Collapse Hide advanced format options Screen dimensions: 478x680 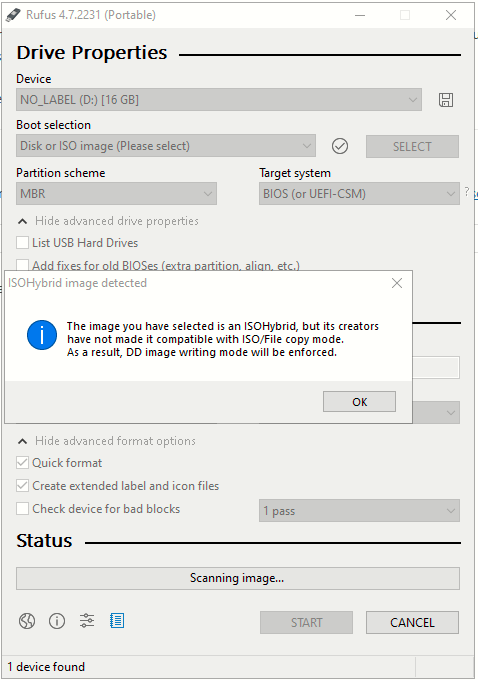tap(106, 441)
